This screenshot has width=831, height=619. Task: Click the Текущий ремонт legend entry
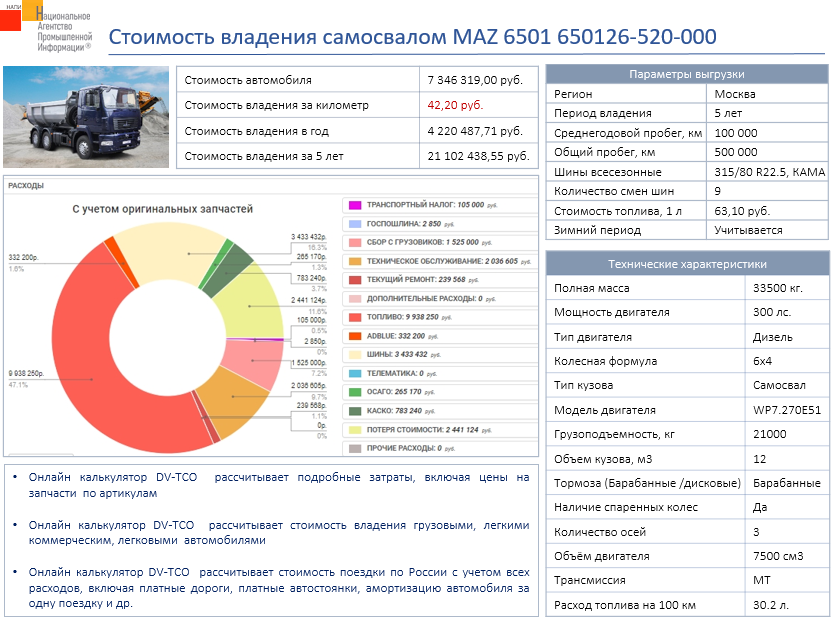pos(420,280)
